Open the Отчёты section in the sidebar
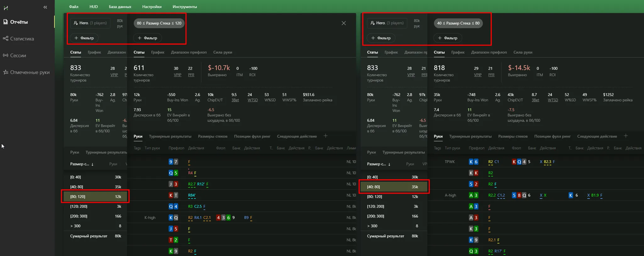 click(x=19, y=22)
